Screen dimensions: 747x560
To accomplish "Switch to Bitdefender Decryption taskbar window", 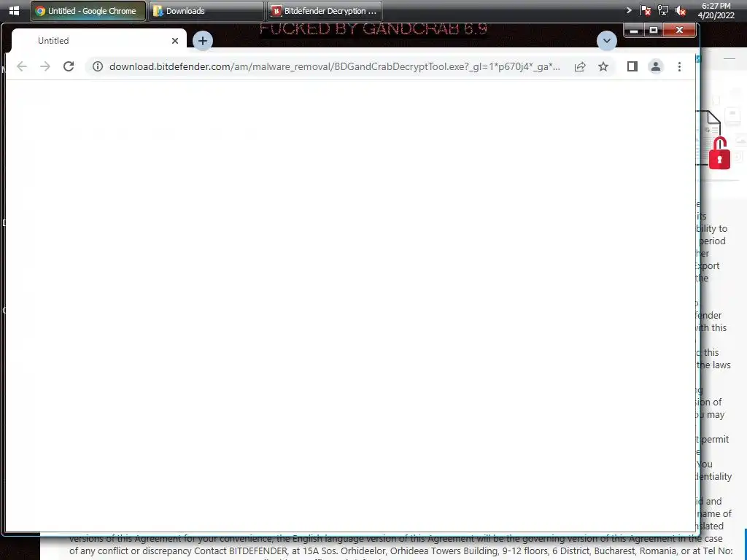I will tap(324, 10).
